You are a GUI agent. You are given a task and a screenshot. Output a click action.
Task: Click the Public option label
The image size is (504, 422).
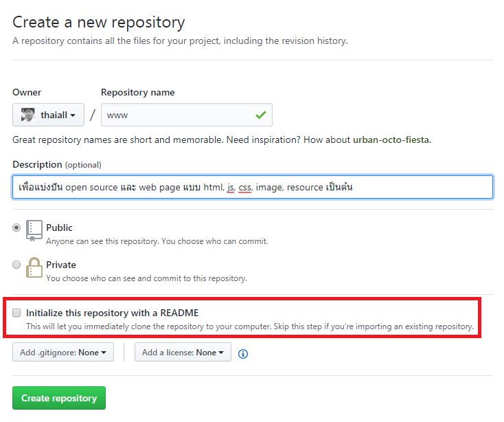(x=59, y=227)
